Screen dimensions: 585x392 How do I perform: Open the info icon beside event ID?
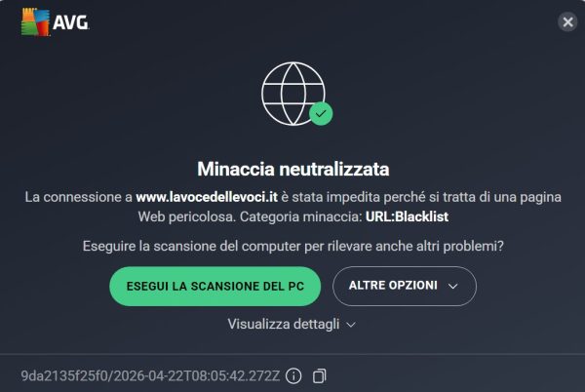click(293, 376)
